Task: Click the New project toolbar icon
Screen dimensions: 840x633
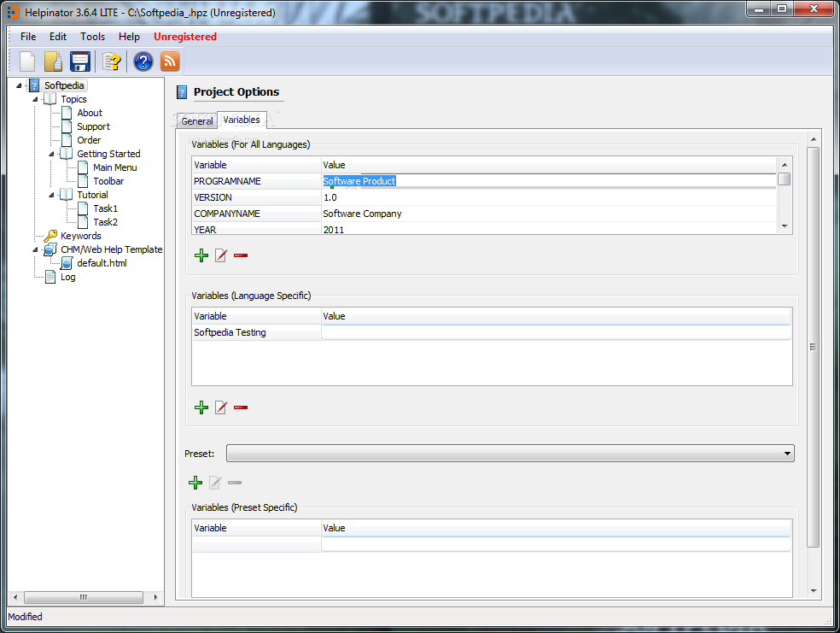Action: pos(27,62)
